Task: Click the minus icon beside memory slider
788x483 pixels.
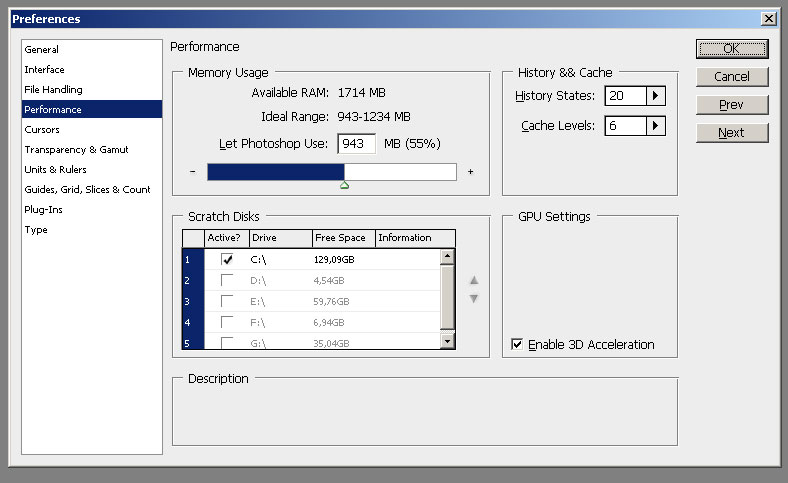Action: [192, 172]
